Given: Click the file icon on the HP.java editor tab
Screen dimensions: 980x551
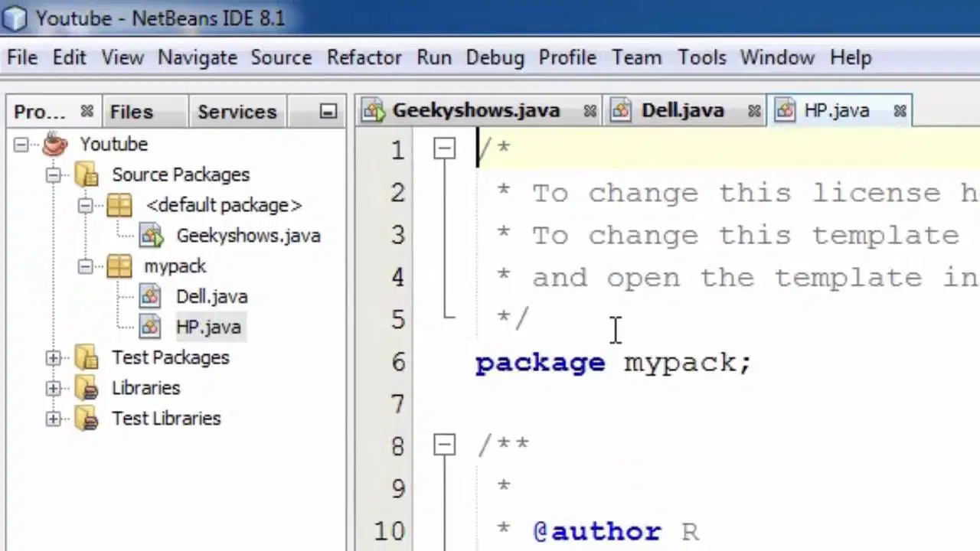Looking at the screenshot, I should click(x=785, y=111).
